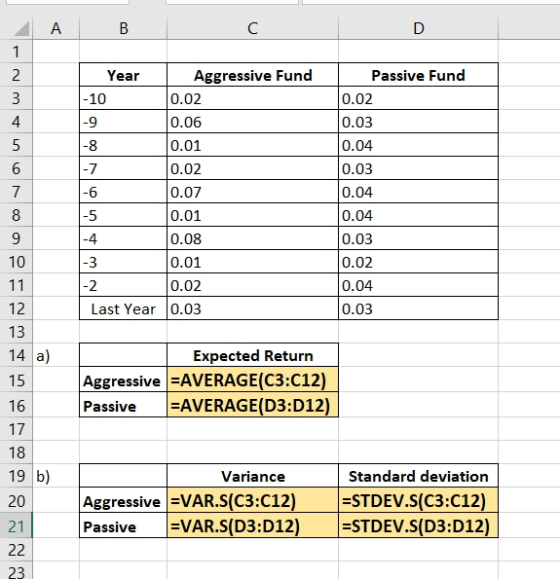Select row 17 header
This screenshot has width=560, height=579.
16,429
